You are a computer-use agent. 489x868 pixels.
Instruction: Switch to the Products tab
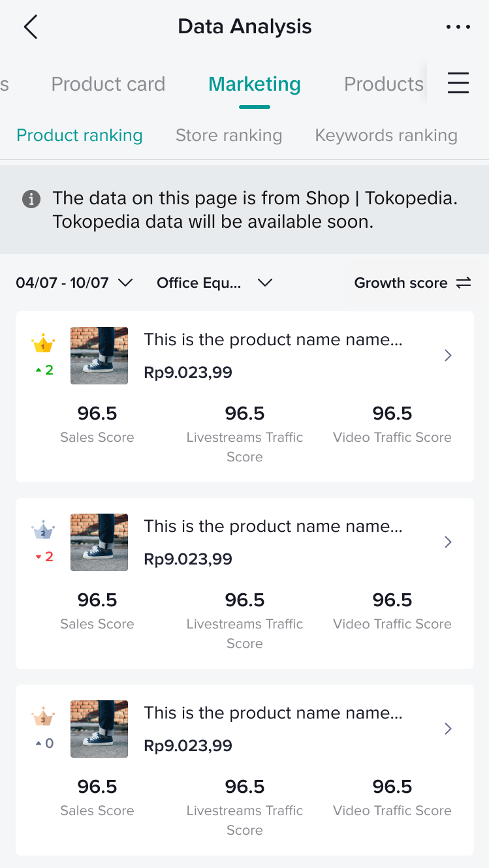(x=383, y=84)
